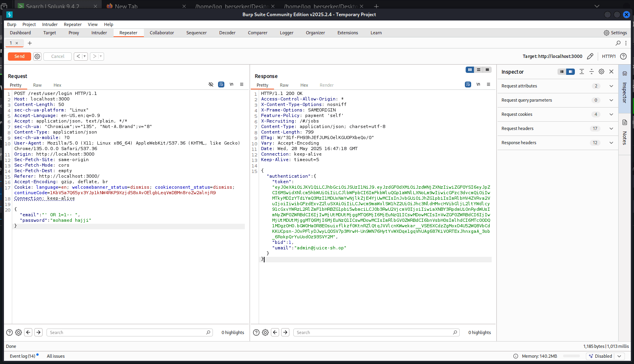Expand Response headers section
This screenshot has height=364, width=634.
pyautogui.click(x=558, y=143)
